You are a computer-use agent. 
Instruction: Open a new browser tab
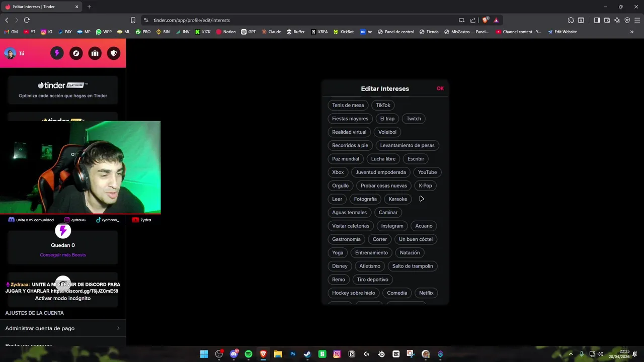click(89, 7)
